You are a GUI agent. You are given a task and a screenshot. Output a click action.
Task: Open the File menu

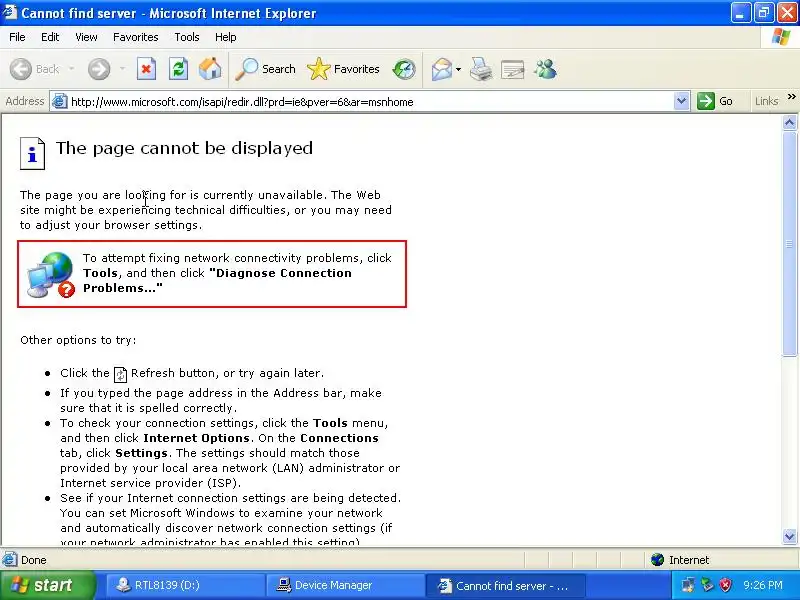point(17,37)
